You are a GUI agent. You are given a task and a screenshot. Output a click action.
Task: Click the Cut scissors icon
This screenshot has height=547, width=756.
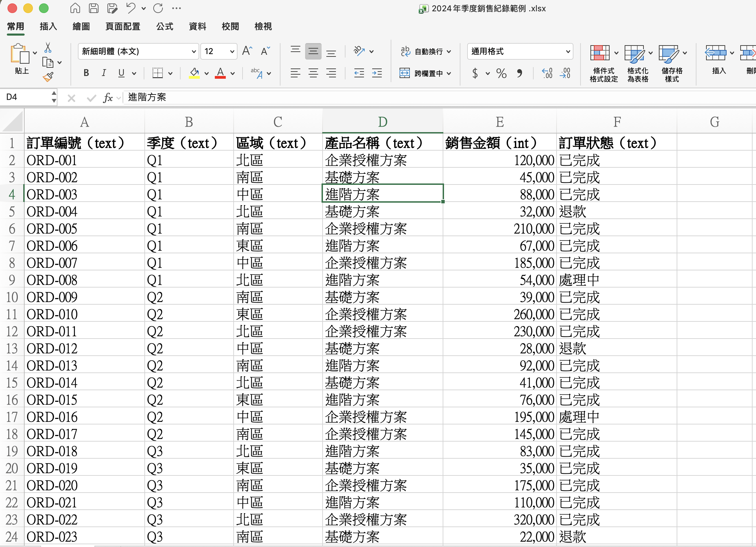[x=48, y=48]
